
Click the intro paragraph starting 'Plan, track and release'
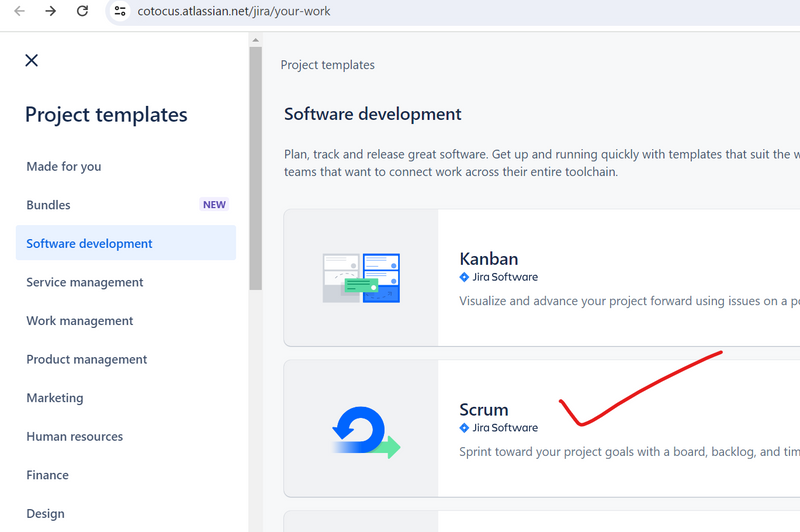click(542, 163)
